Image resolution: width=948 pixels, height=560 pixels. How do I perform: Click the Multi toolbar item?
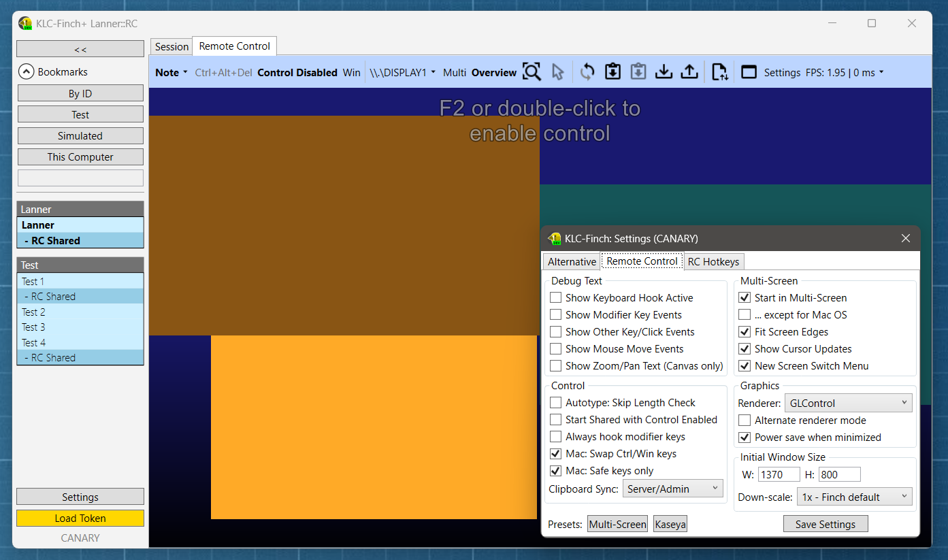click(x=455, y=72)
